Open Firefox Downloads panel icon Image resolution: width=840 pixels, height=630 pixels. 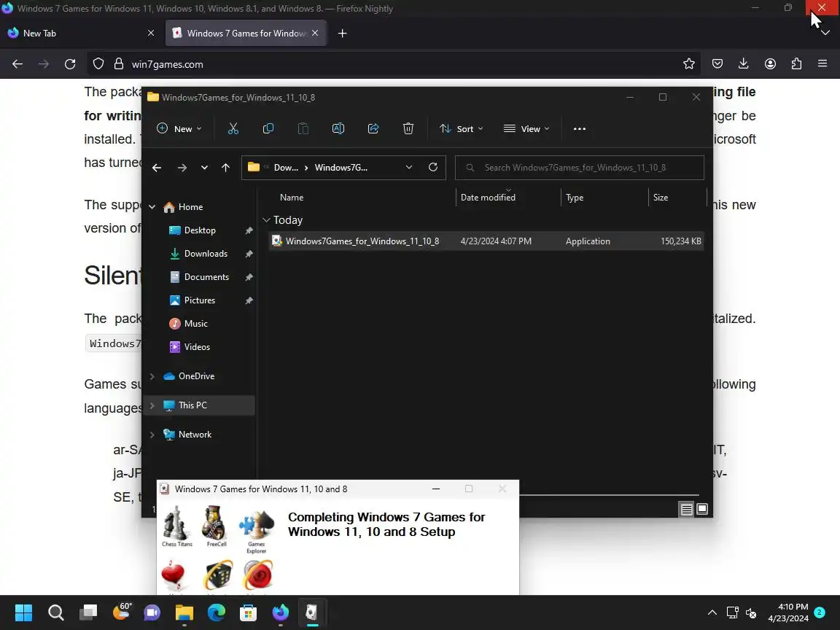pos(744,64)
